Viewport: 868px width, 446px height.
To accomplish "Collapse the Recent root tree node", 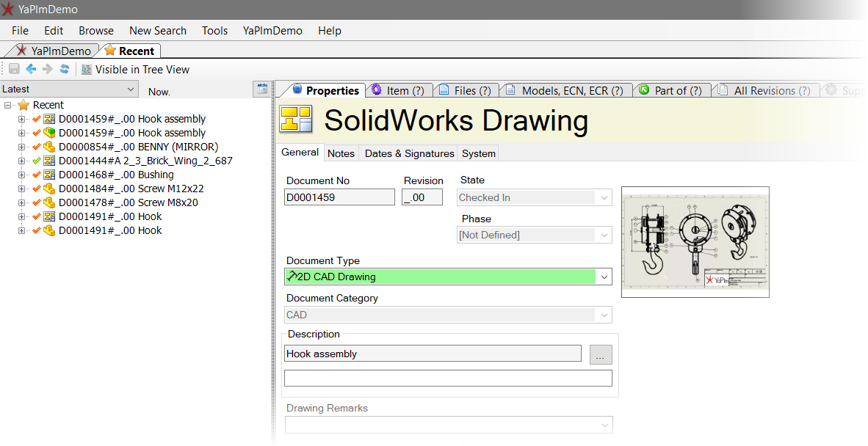I will tap(8, 105).
